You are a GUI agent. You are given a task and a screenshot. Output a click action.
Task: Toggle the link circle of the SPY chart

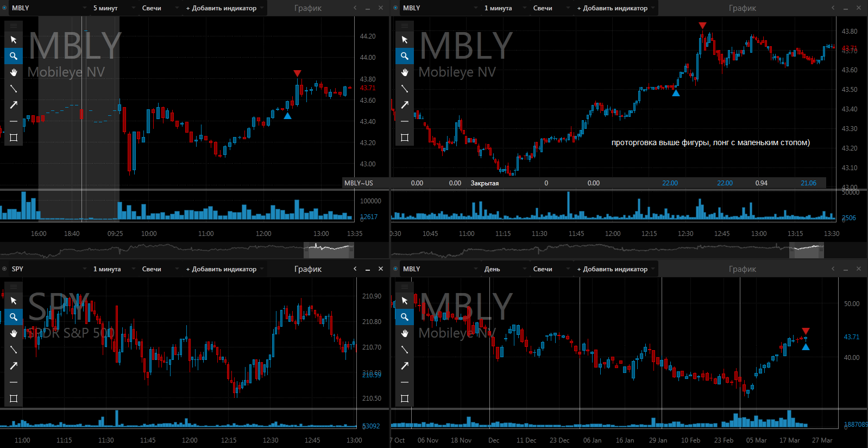4,269
